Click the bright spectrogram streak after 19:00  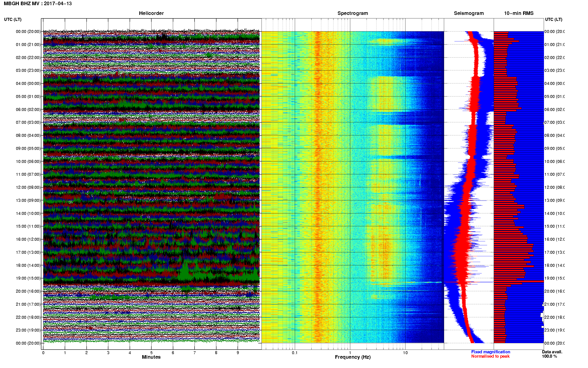pyautogui.click(x=406, y=283)
